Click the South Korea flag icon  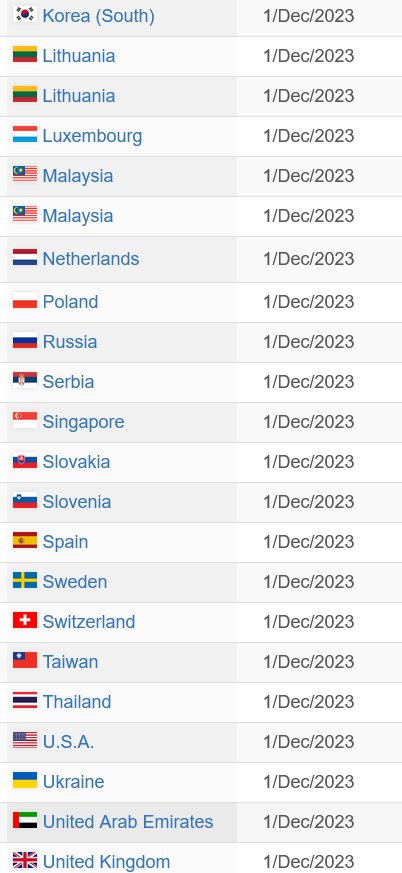(x=25, y=15)
